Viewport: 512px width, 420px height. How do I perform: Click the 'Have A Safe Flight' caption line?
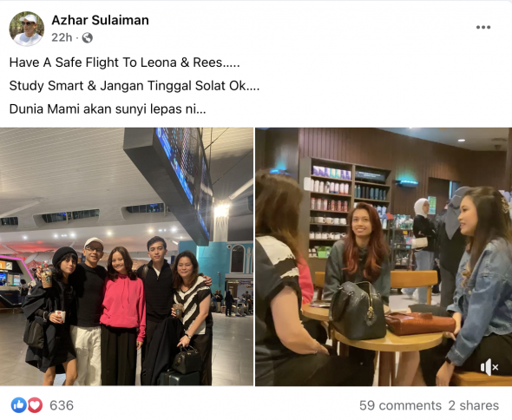(124, 62)
